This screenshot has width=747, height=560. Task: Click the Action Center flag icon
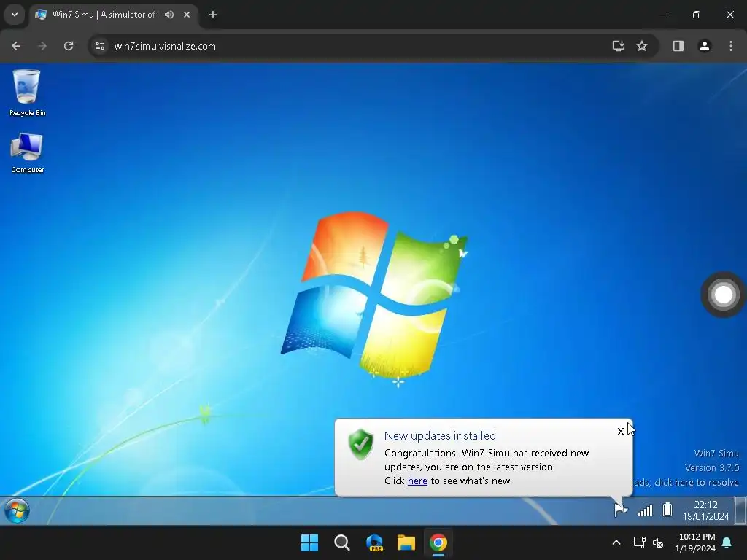click(620, 510)
